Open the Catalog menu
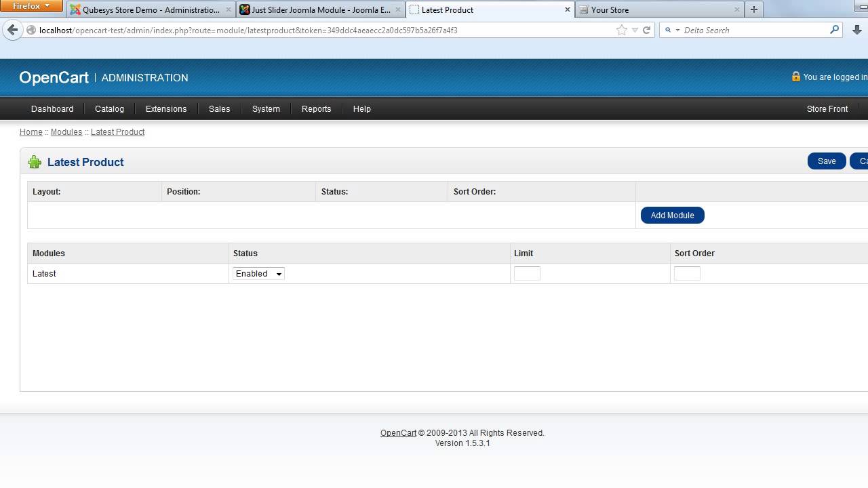The height and width of the screenshot is (488, 868). pyautogui.click(x=109, y=108)
